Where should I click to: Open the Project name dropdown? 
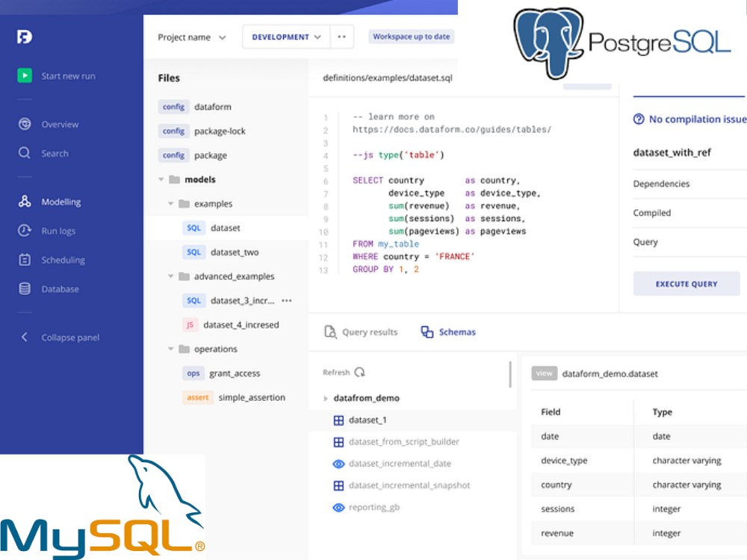point(192,37)
